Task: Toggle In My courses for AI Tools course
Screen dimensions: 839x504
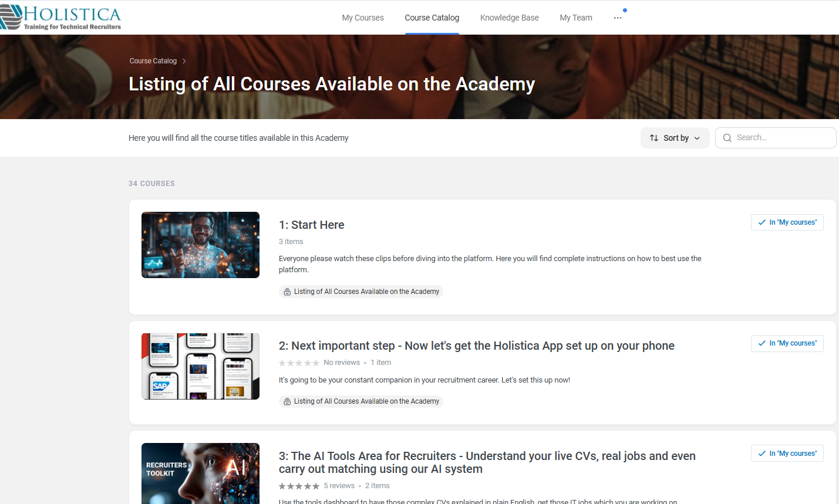Action: coord(787,454)
